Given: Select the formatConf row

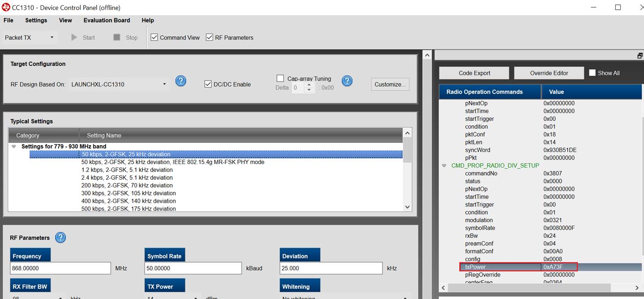Looking at the screenshot, I should 541,251.
